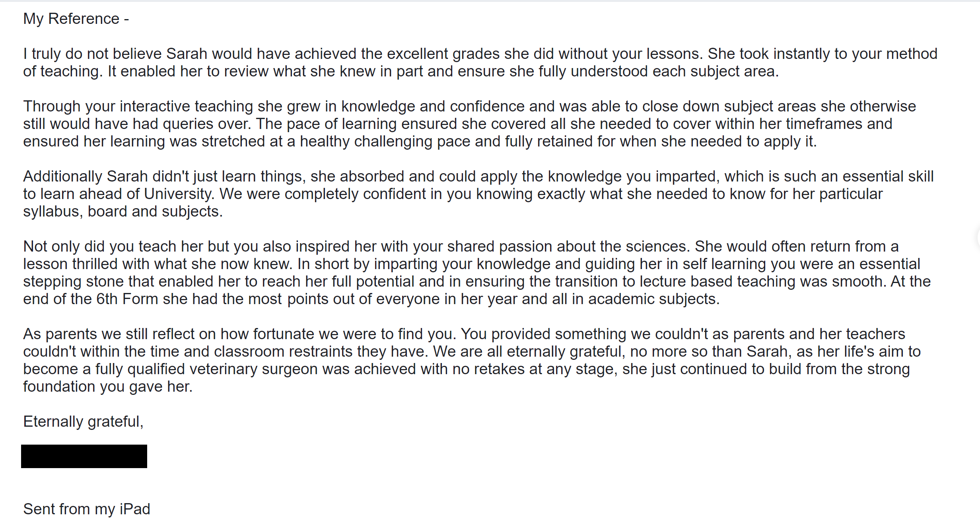Click the "My Reference -" heading text
This screenshot has width=980, height=531.
tap(76, 19)
